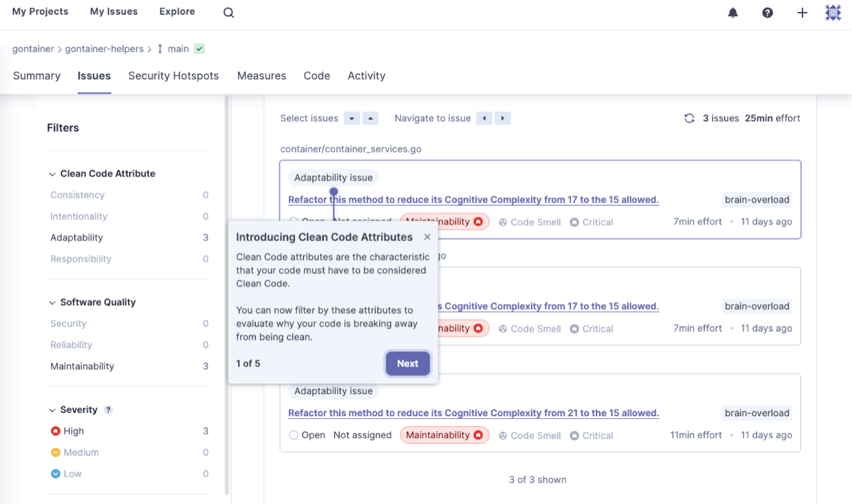Navigate to next issue arrow
The width and height of the screenshot is (852, 504).
pos(503,118)
